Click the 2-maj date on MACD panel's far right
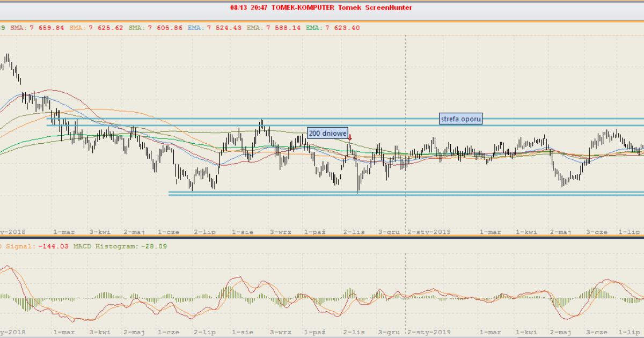This screenshot has height=338, width=644. [x=560, y=332]
